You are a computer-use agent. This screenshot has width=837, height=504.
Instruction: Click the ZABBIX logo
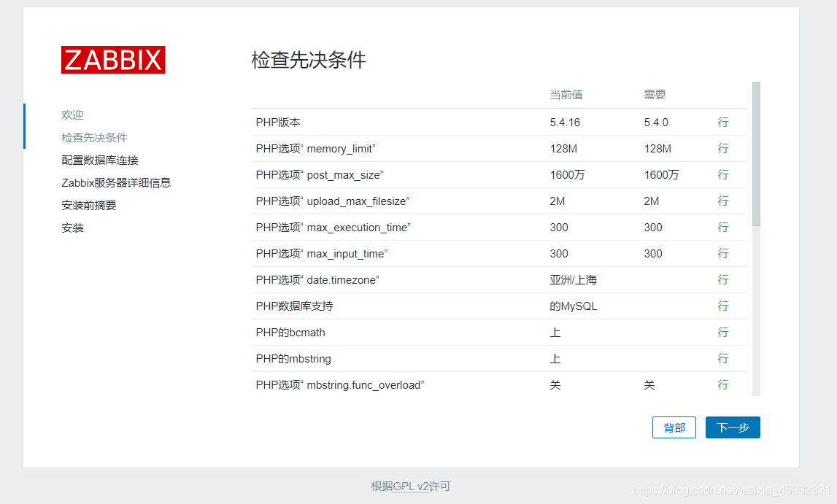coord(113,60)
